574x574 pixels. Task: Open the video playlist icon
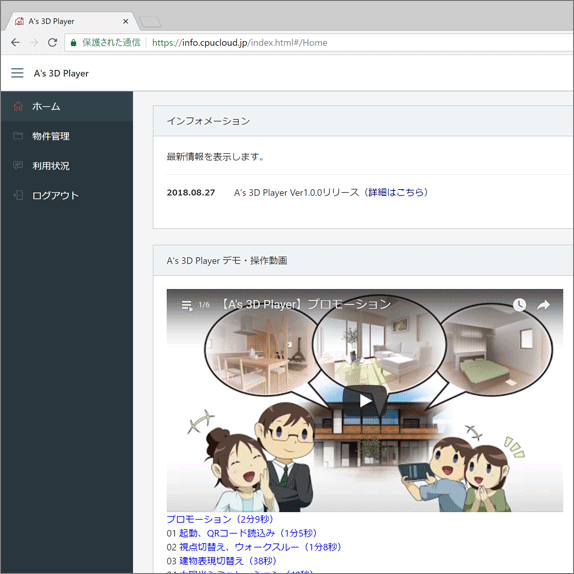click(187, 305)
